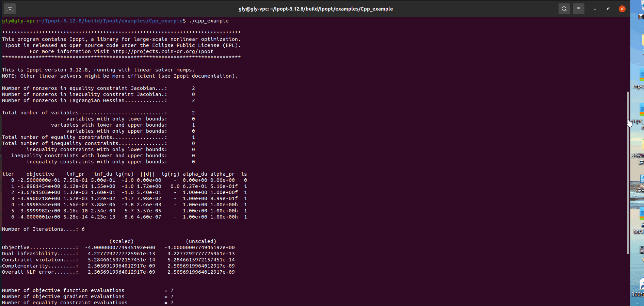This screenshot has width=644, height=306.
Task: Restore the terminal window size
Action: pyautogui.click(x=608, y=9)
